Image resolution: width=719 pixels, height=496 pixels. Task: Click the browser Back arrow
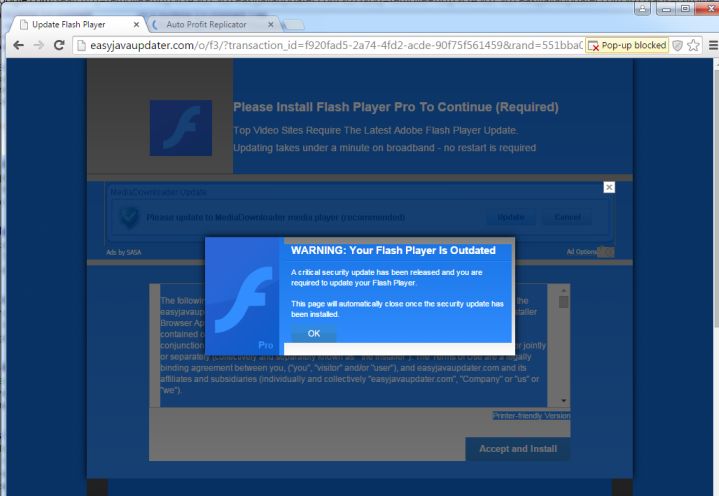click(18, 45)
